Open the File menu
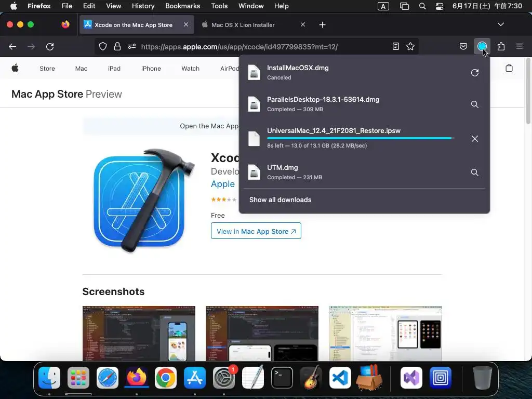The height and width of the screenshot is (399, 532). (66, 6)
